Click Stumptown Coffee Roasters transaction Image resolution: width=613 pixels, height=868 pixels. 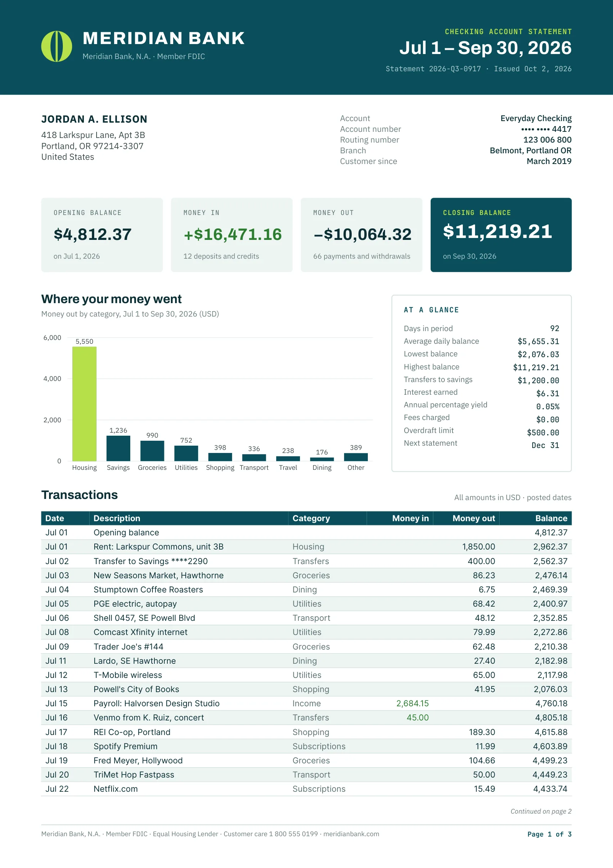point(306,589)
